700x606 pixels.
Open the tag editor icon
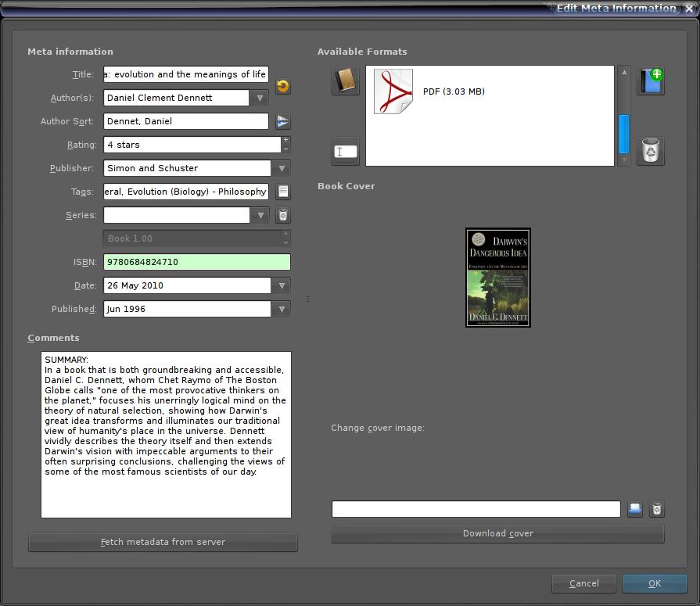[x=283, y=192]
